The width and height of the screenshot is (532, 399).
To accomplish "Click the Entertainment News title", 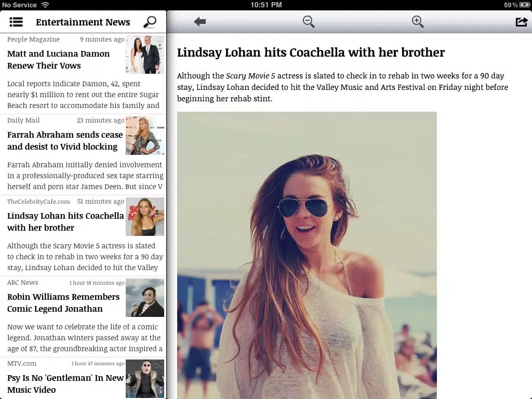I will (83, 22).
